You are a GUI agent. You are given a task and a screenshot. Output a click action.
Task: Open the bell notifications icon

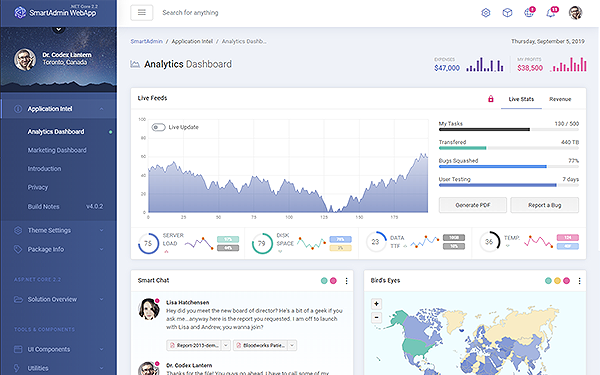click(x=551, y=13)
